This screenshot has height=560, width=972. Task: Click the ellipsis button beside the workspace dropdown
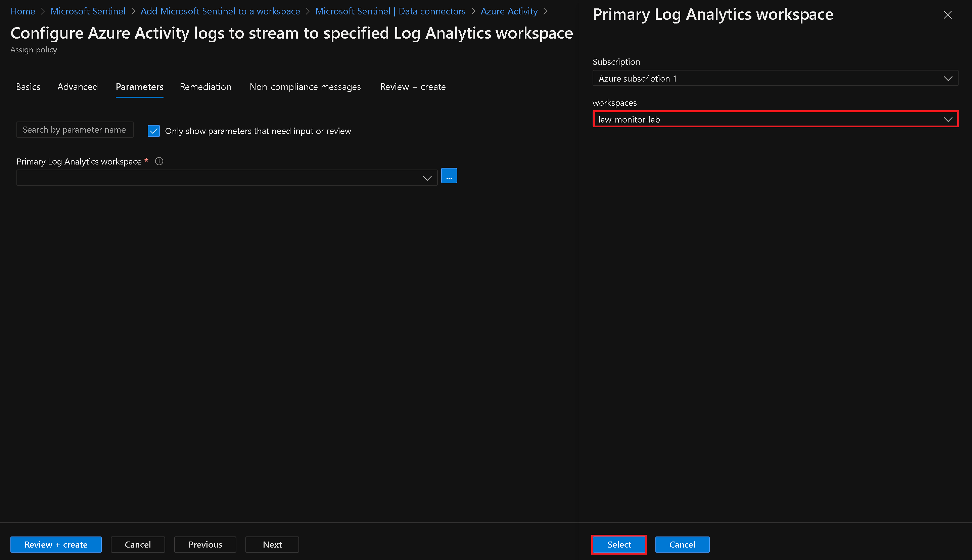click(x=449, y=176)
